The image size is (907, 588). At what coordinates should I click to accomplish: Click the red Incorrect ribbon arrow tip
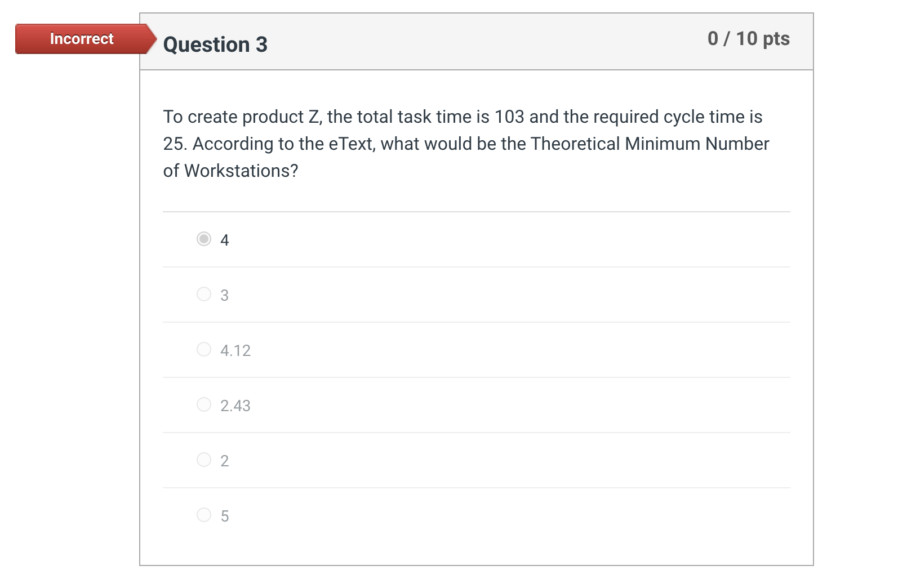(152, 39)
